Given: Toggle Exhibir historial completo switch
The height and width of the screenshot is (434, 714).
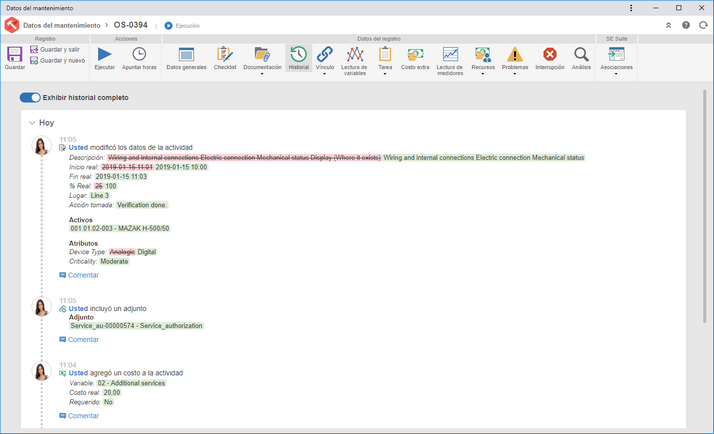Looking at the screenshot, I should (x=30, y=97).
